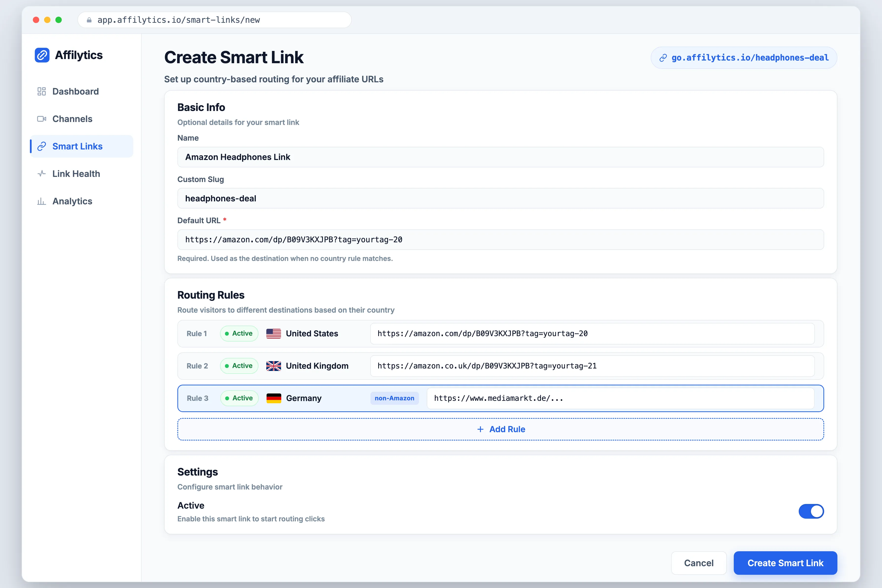Click the Channels camera icon
Image resolution: width=882 pixels, height=588 pixels.
[x=42, y=119]
